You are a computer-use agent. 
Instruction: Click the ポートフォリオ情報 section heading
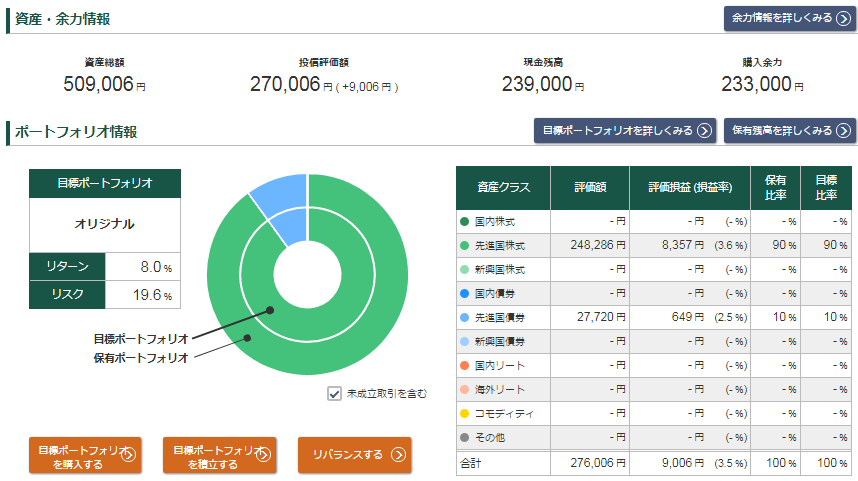point(76,132)
